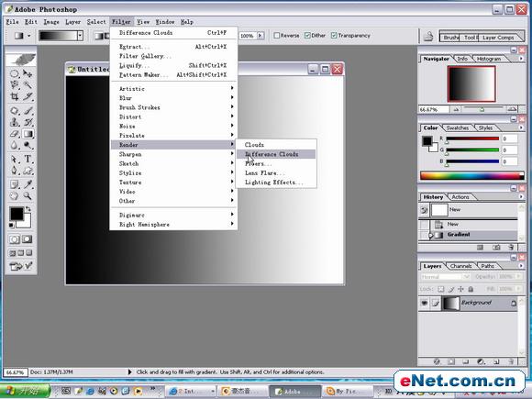Viewport: 532px width, 399px height.
Task: Toggle the Transparency checkbox
Action: (x=334, y=35)
